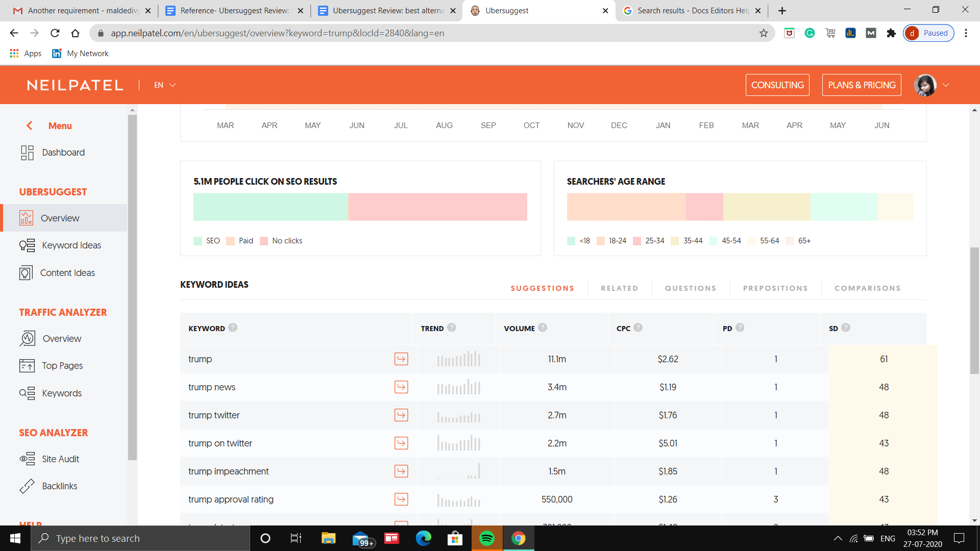Click Paused profile chip in Chrome
Viewport: 980px width, 551px height.
[x=928, y=33]
